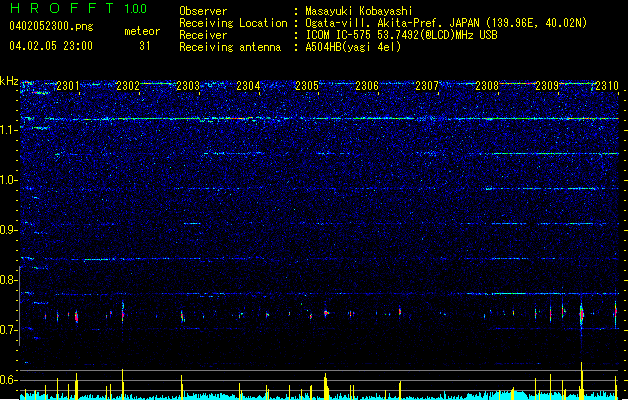Image resolution: width=629 pixels, height=400 pixels.
Task: Click the 0.7 frequency axis label
Action: [x=9, y=330]
